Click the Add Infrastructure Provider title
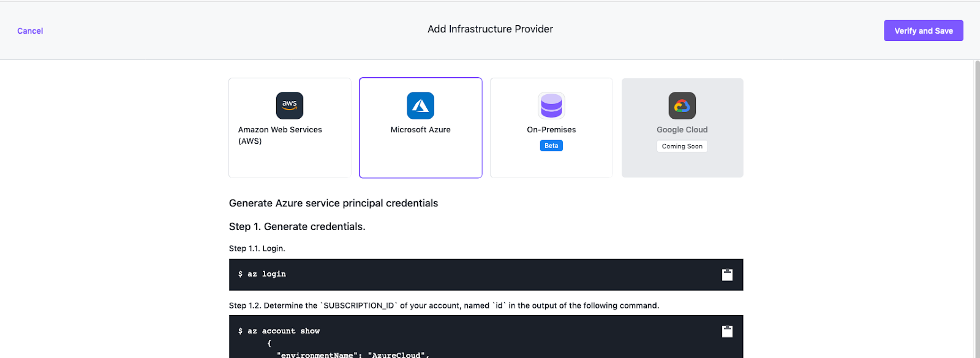 pyautogui.click(x=490, y=29)
